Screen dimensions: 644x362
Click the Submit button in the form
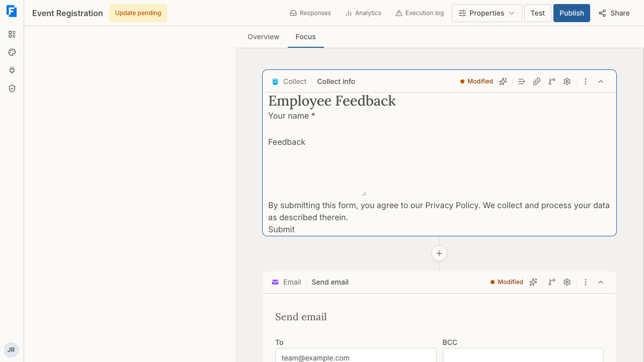[x=281, y=229]
